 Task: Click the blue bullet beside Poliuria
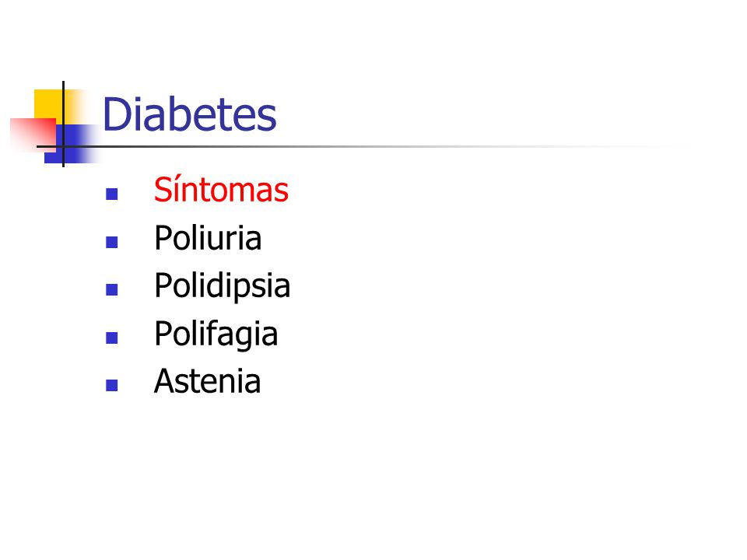click(111, 242)
